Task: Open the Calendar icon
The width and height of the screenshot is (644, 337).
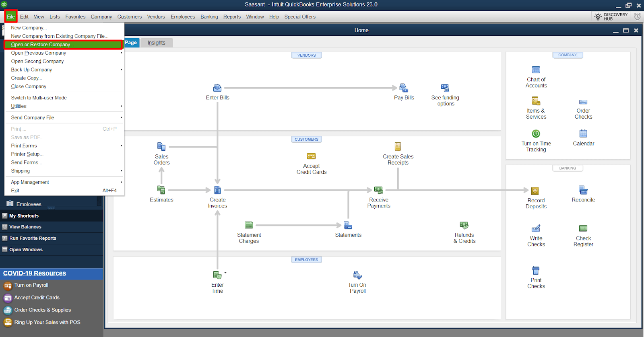Action: click(583, 134)
